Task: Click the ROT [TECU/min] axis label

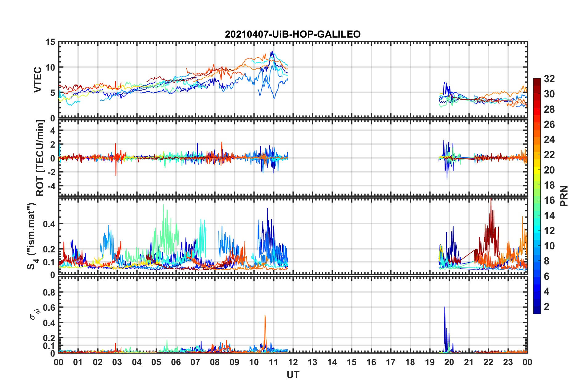Action: (40, 158)
